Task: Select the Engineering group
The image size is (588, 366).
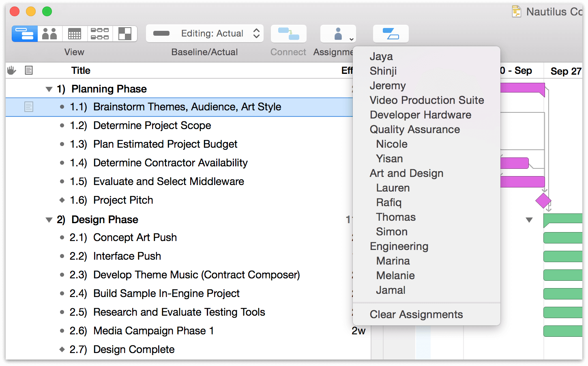Action: (427, 246)
